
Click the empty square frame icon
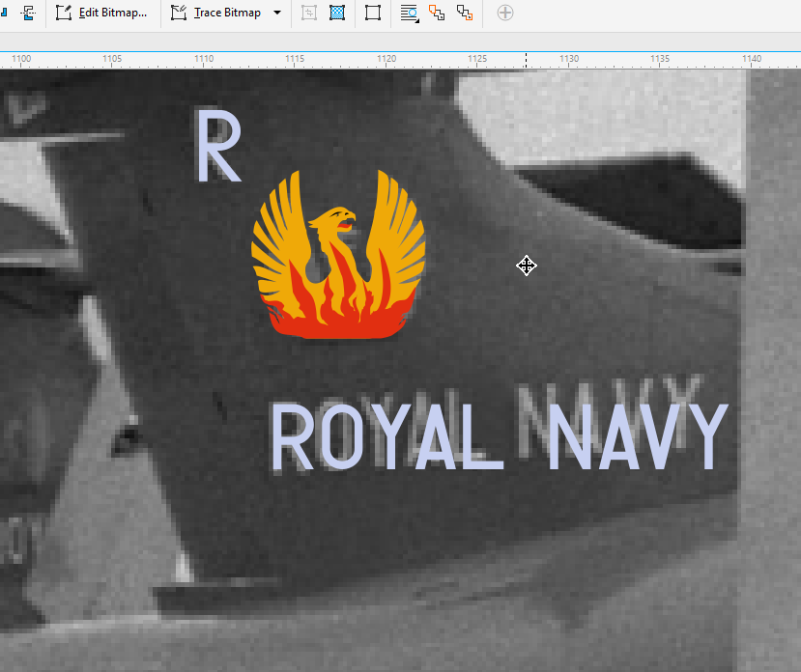[x=373, y=13]
